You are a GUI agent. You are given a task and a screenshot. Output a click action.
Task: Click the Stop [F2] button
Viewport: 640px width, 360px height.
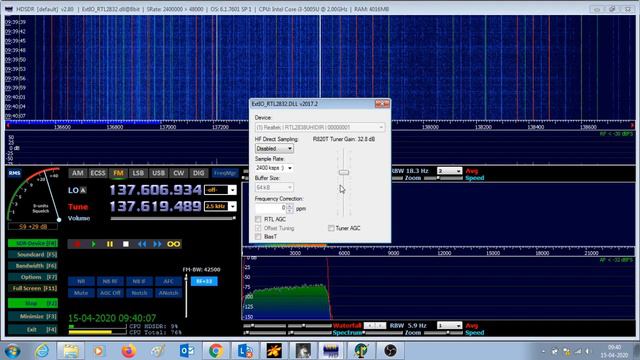33,303
